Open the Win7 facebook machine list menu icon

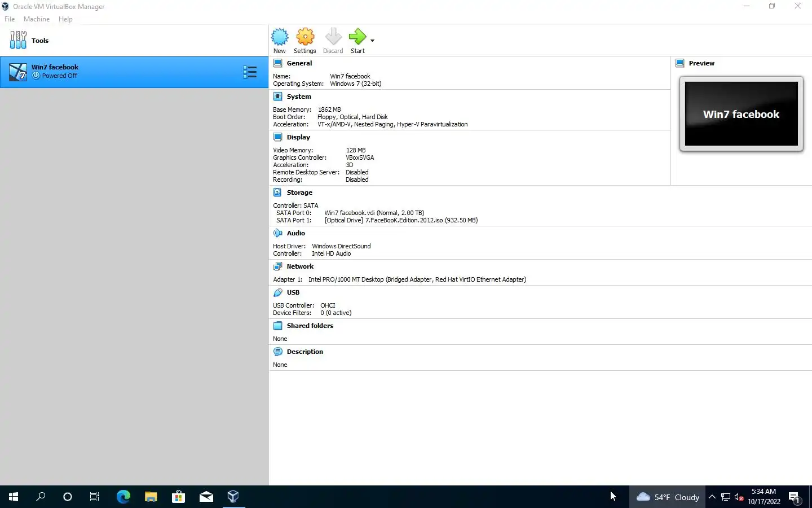click(250, 72)
